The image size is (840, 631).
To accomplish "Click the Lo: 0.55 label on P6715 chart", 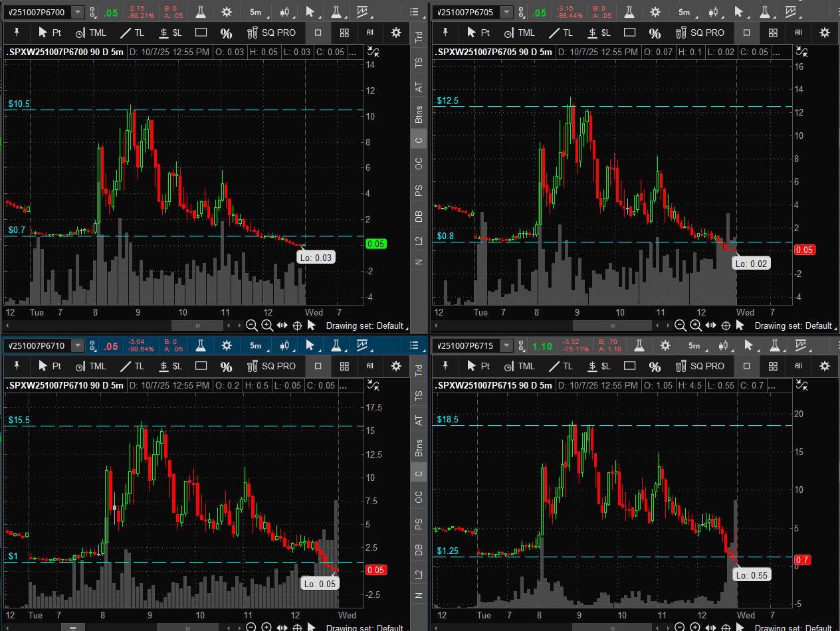I will 752,575.
